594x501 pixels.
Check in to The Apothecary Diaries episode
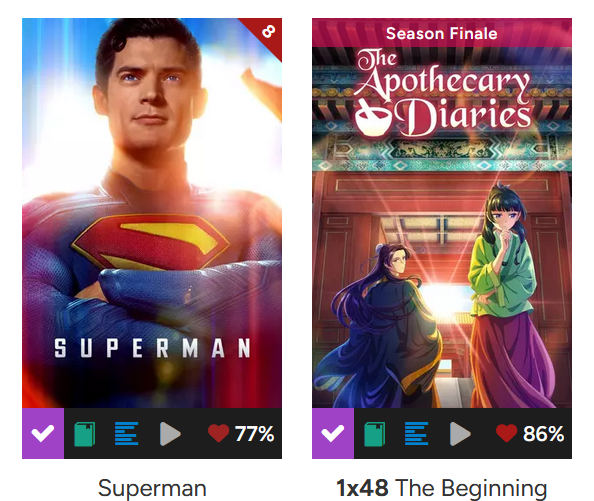coord(460,434)
